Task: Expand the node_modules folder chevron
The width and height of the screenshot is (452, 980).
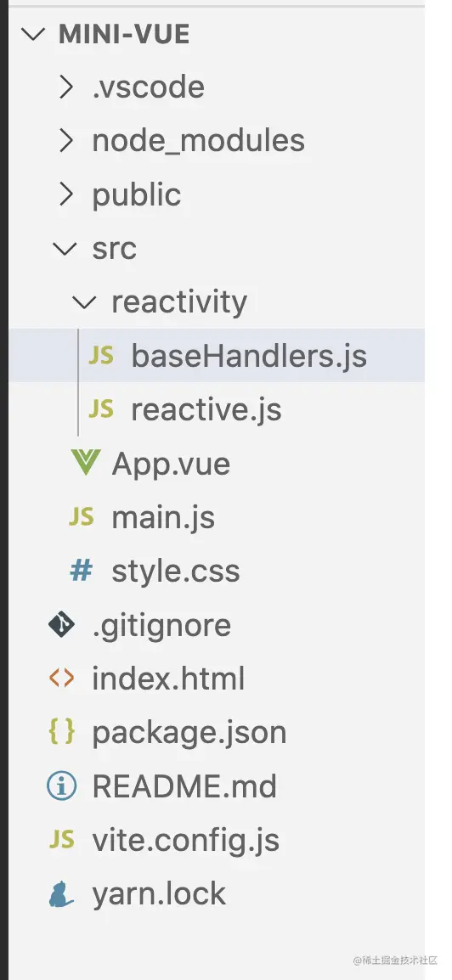Action: [65, 141]
